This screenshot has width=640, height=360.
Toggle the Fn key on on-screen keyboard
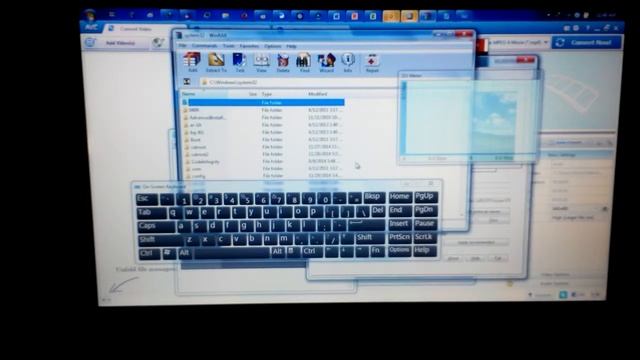click(x=377, y=251)
